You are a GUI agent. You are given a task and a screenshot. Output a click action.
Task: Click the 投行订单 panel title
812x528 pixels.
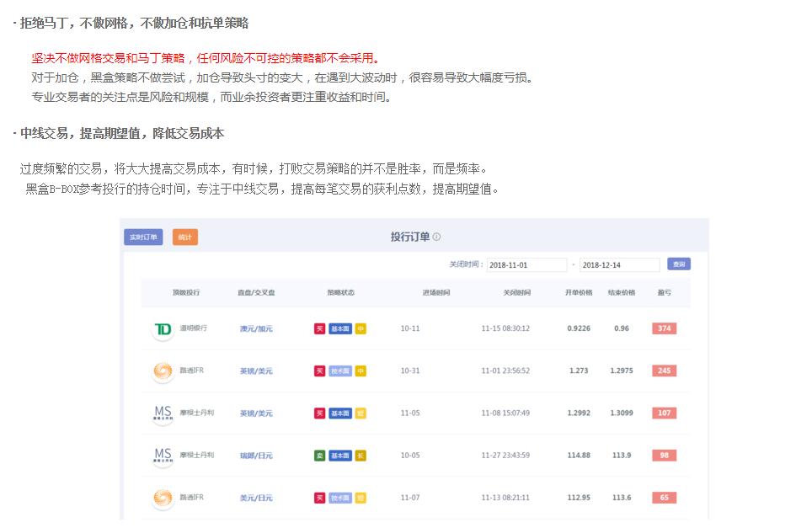click(x=409, y=237)
